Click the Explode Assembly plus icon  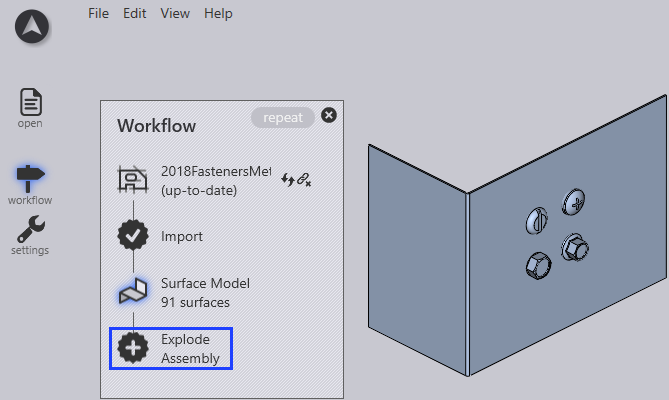[x=132, y=348]
